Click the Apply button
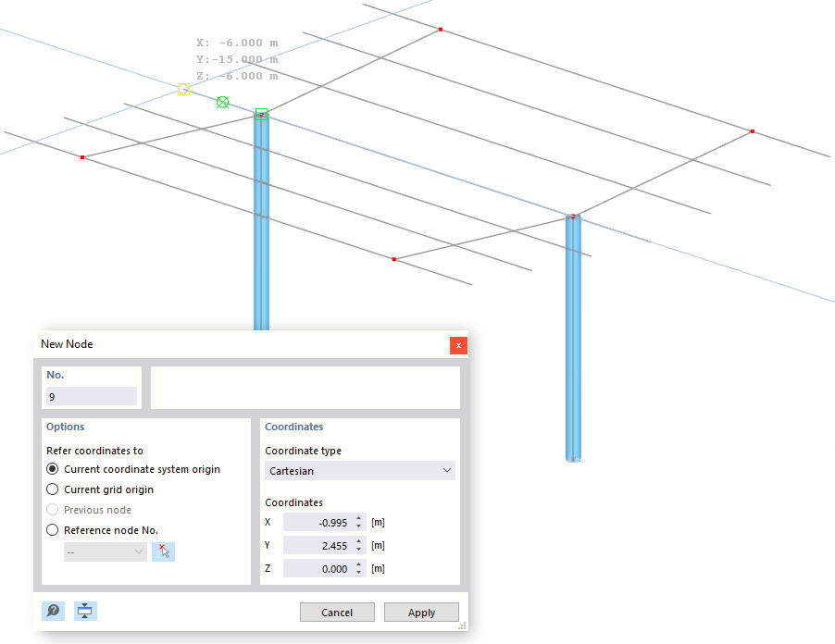Viewport: 835px width, 644px height. click(x=421, y=612)
